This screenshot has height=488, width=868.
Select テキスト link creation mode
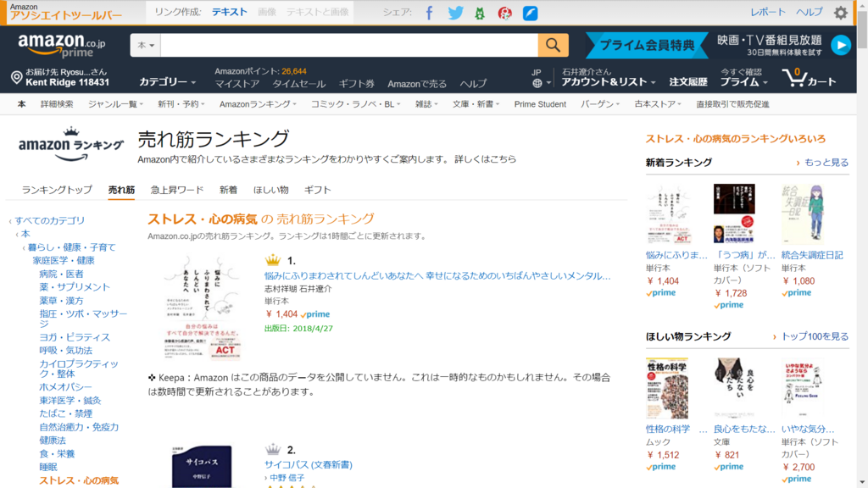click(229, 12)
